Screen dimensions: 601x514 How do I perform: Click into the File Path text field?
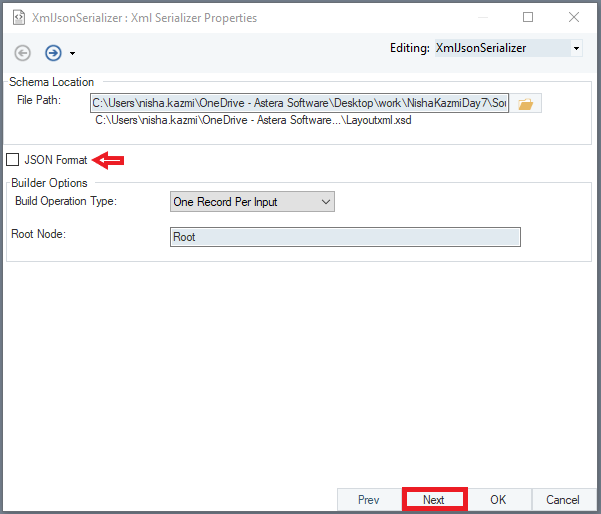pos(298,102)
